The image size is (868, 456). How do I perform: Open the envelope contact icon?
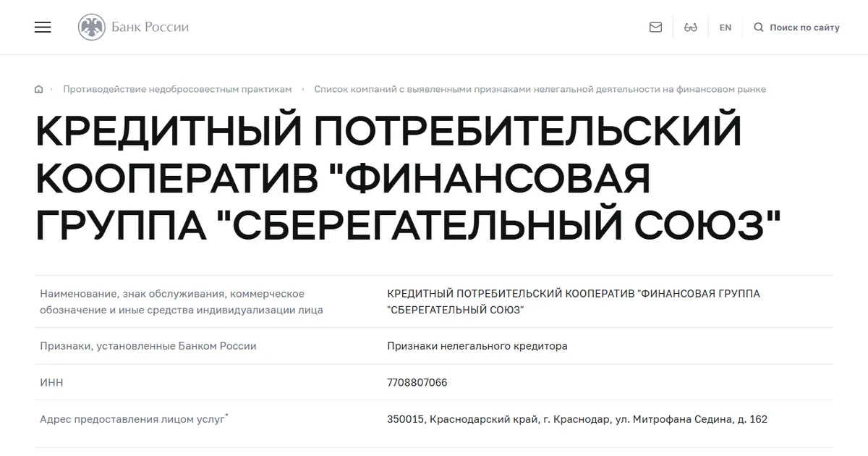pos(655,28)
